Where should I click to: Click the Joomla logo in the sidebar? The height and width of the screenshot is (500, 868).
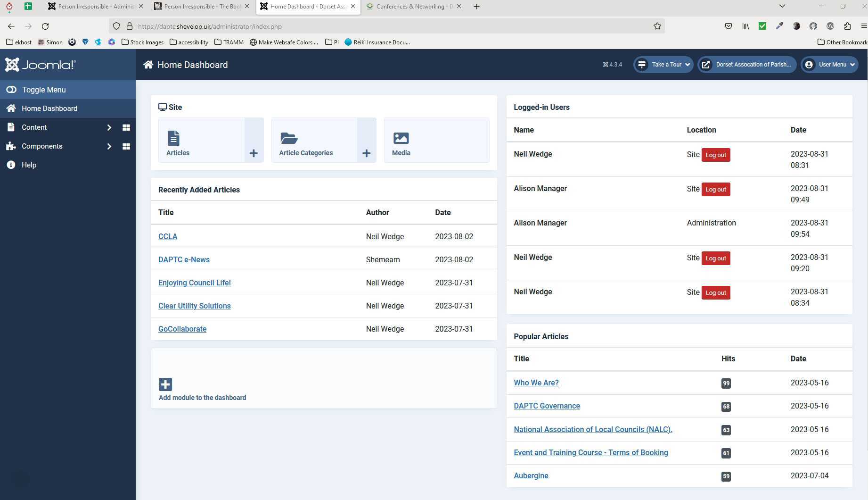[x=40, y=65]
